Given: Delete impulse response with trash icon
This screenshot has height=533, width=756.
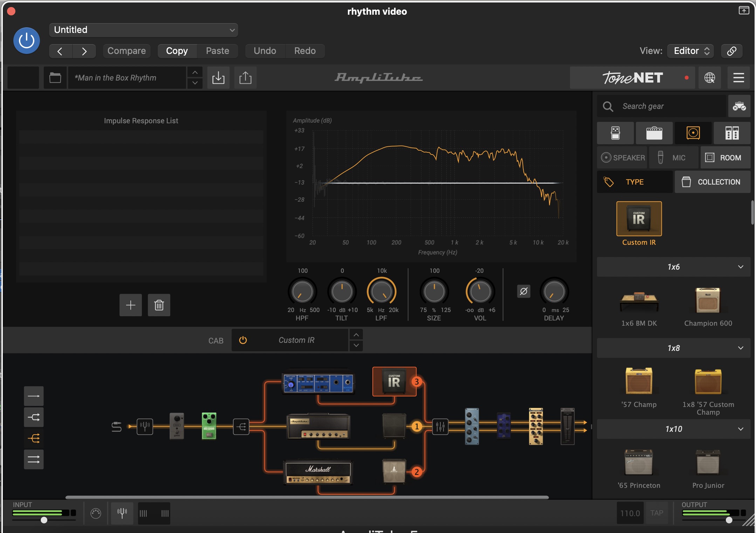Looking at the screenshot, I should click(x=159, y=305).
